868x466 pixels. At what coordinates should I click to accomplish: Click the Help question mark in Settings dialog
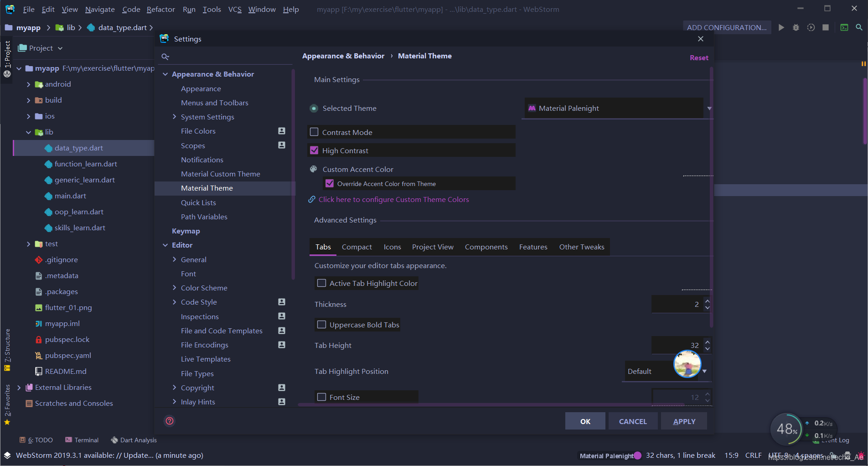(x=169, y=421)
